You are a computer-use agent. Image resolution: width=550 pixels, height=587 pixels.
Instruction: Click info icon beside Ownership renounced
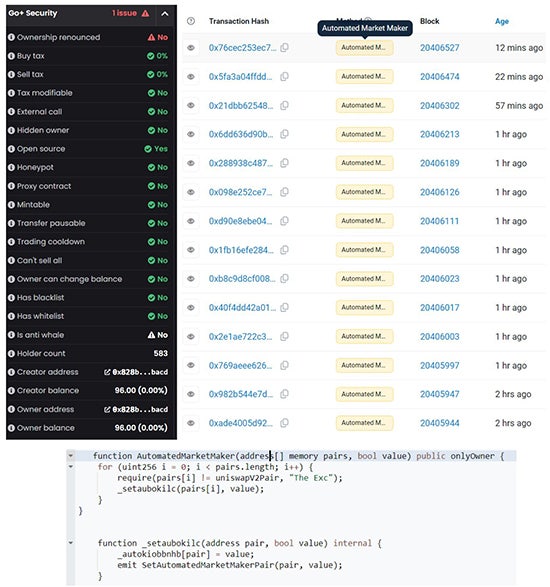point(11,37)
